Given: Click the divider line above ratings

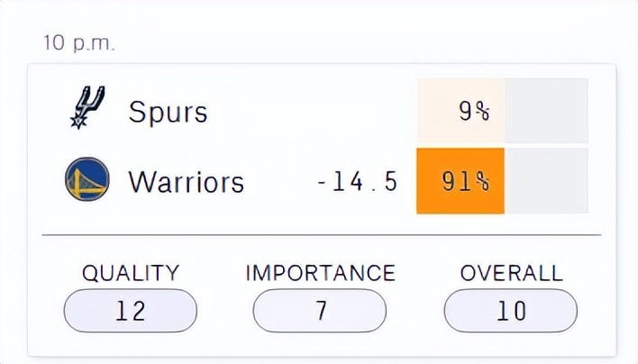Looking at the screenshot, I should [322, 235].
